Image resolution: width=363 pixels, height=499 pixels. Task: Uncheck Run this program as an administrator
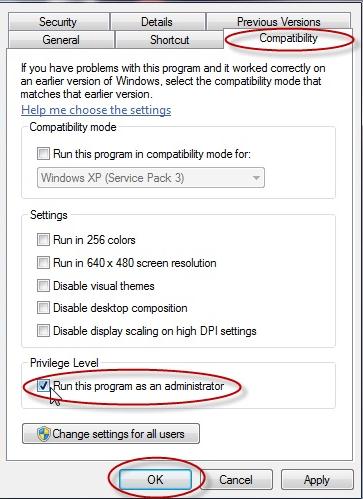coord(43,386)
